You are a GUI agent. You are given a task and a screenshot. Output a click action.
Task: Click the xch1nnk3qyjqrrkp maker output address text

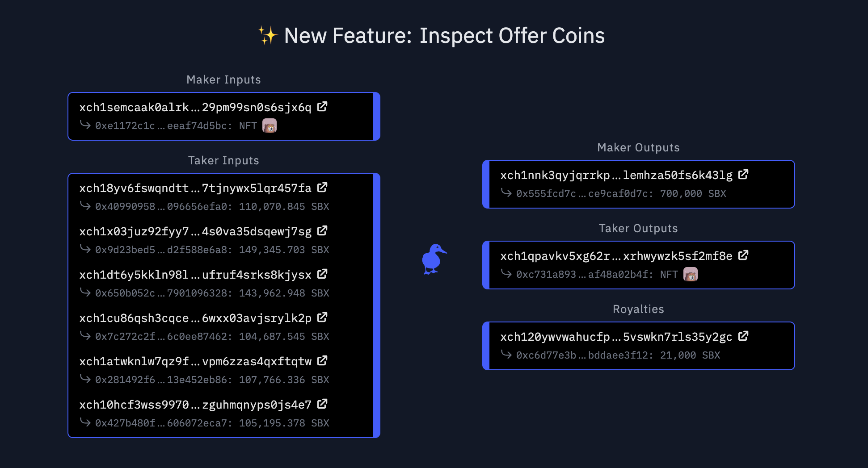tap(616, 175)
